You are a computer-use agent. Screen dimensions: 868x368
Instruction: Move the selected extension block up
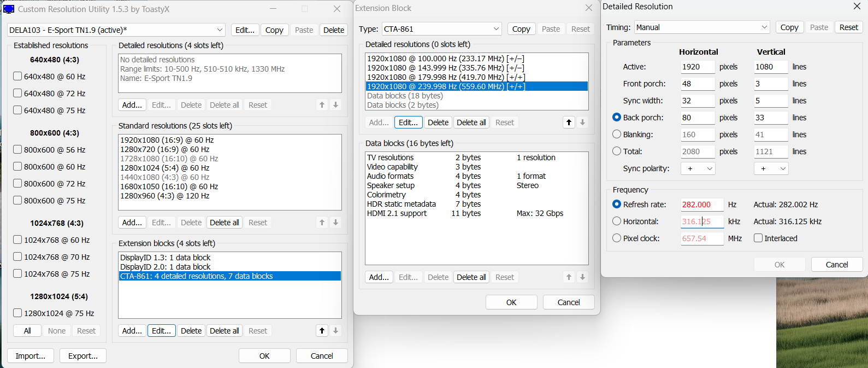point(322,331)
